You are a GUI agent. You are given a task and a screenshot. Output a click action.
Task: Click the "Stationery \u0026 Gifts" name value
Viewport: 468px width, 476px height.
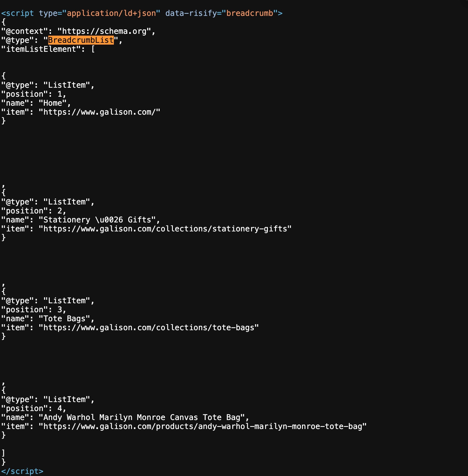click(97, 220)
